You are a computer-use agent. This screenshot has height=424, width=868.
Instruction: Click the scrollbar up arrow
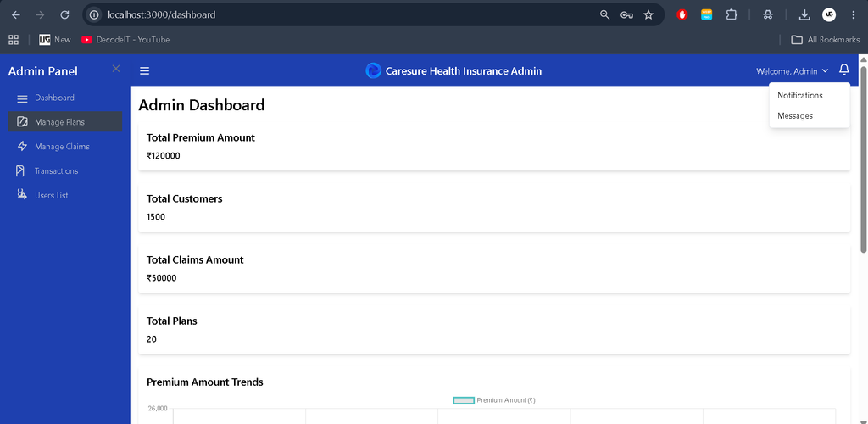point(863,59)
